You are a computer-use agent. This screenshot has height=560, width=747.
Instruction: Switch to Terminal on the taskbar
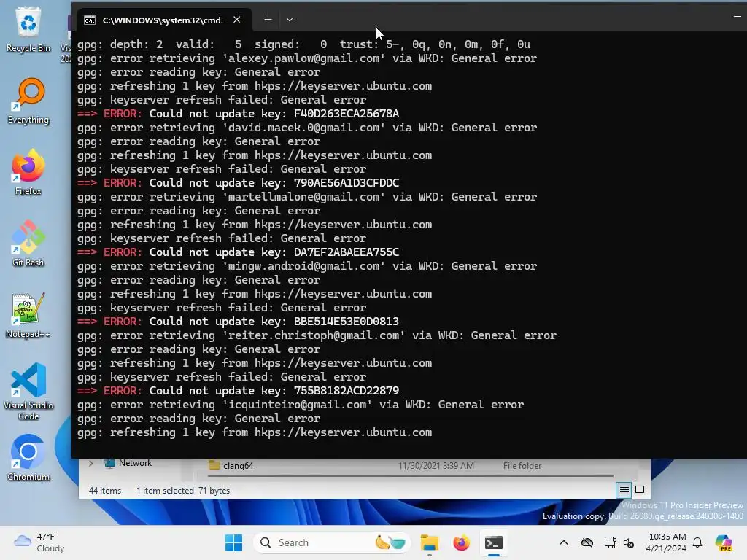pyautogui.click(x=494, y=542)
